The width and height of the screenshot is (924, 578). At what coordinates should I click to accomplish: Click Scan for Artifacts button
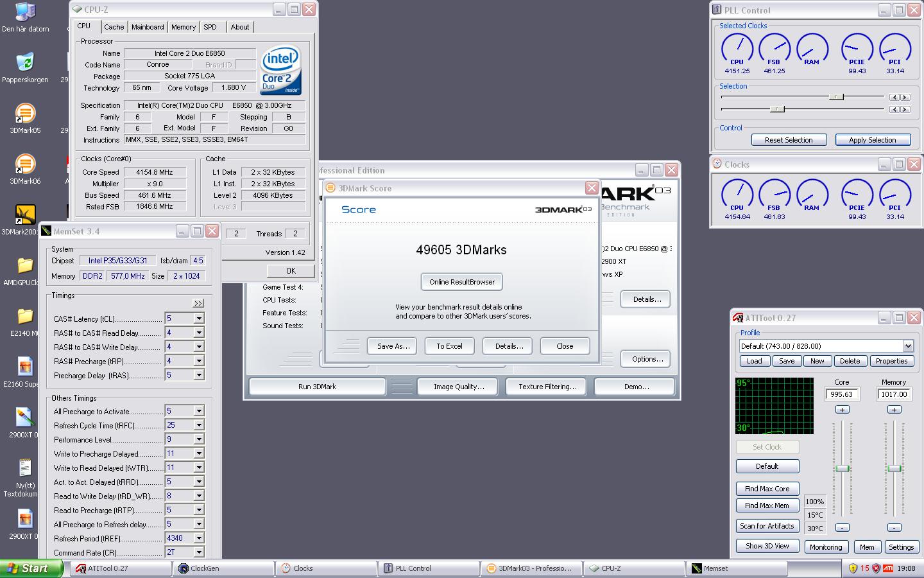pos(767,526)
